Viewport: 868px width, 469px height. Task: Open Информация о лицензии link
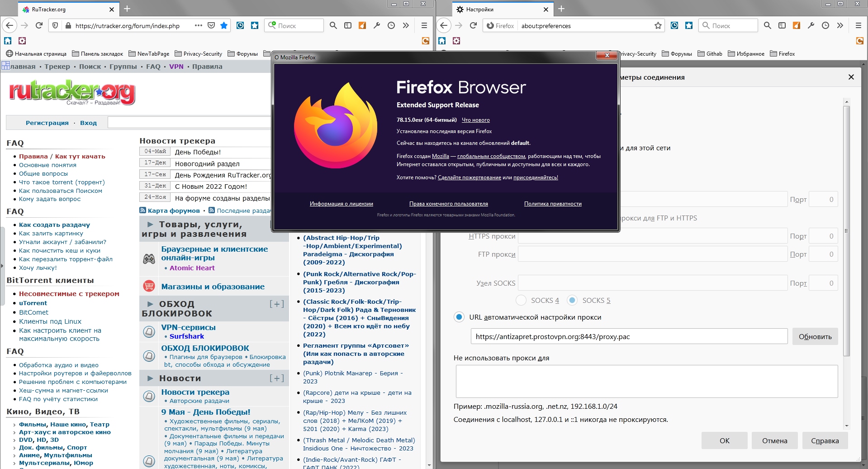(341, 204)
